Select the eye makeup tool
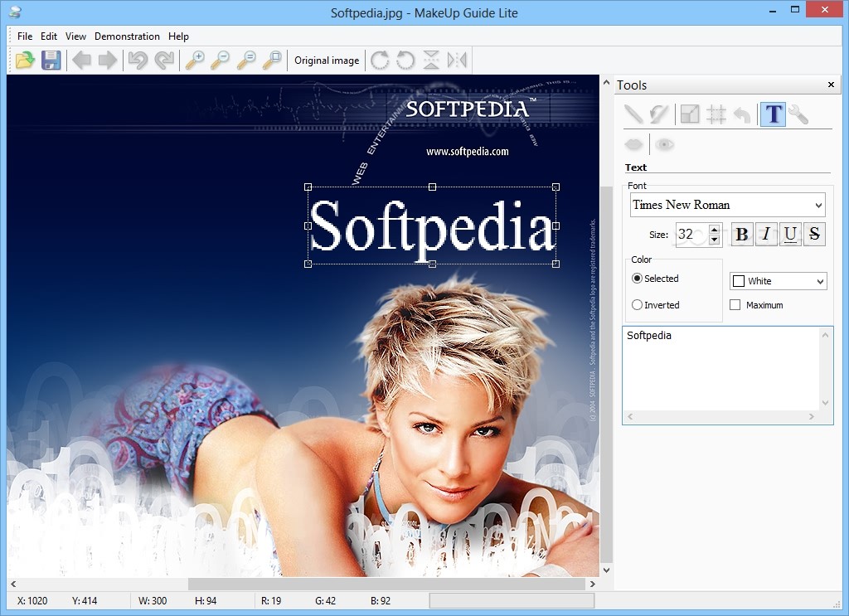The width and height of the screenshot is (849, 616). point(664,144)
